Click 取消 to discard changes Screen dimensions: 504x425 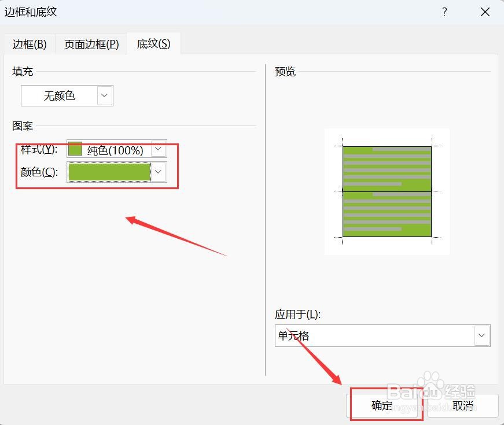click(461, 405)
